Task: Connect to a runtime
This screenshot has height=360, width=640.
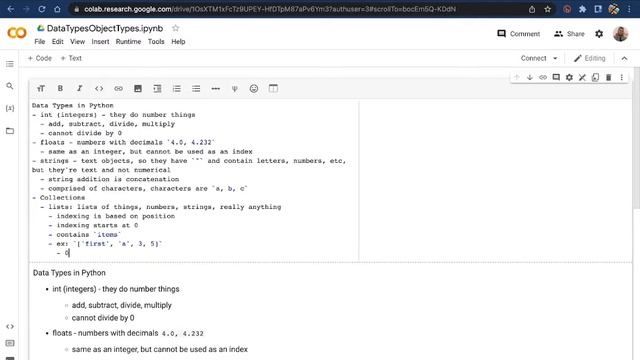Action: 533,58
